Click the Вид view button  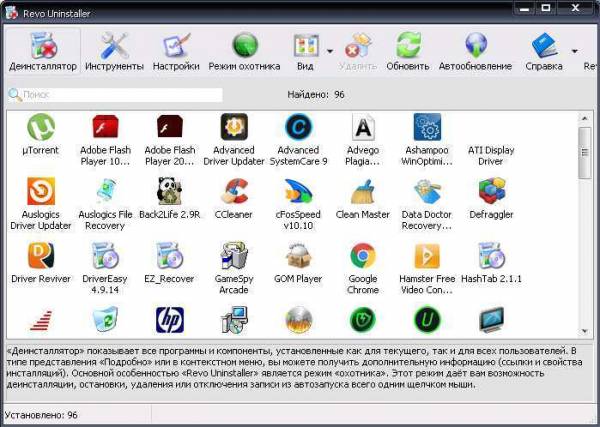click(305, 52)
